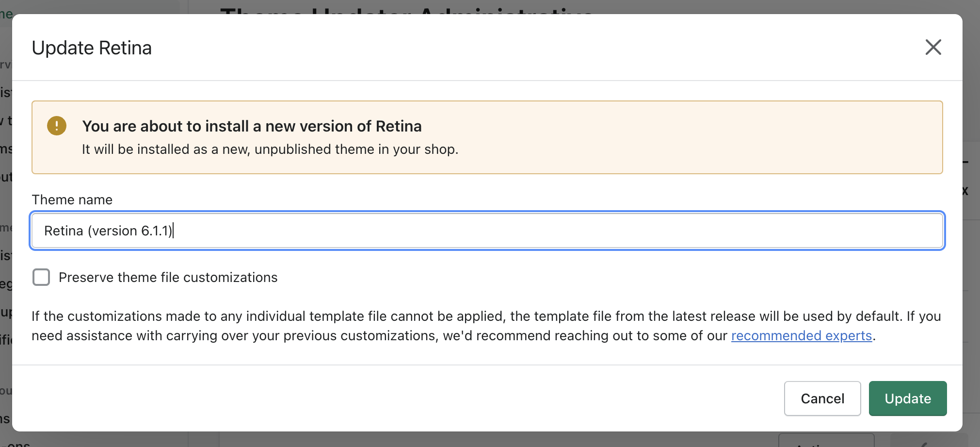Close the Update Retina dialog
This screenshot has height=447, width=980.
[933, 48]
